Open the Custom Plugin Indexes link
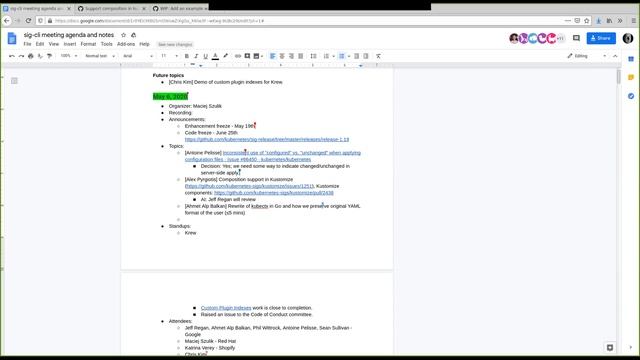Image resolution: width=640 pixels, height=360 pixels. [x=226, y=308]
